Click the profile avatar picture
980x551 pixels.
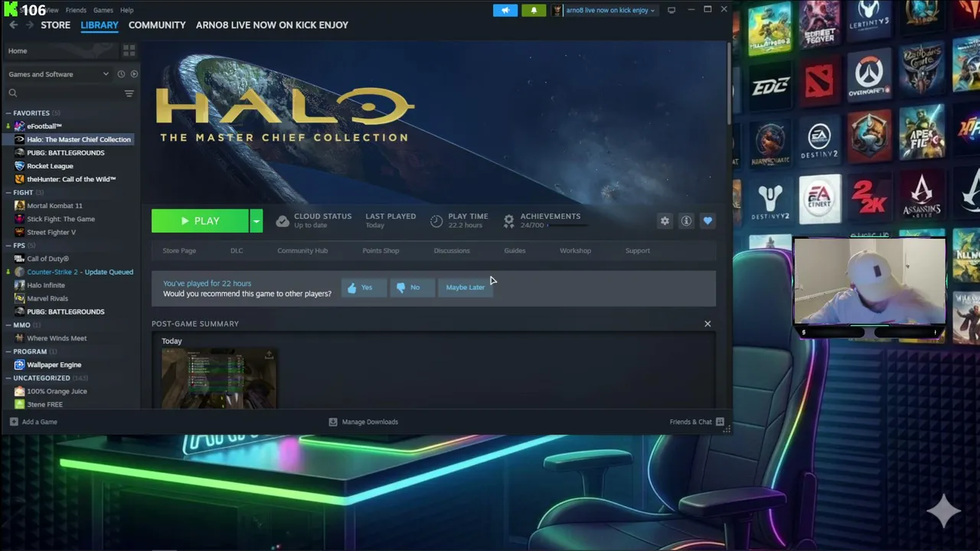pyautogui.click(x=557, y=10)
